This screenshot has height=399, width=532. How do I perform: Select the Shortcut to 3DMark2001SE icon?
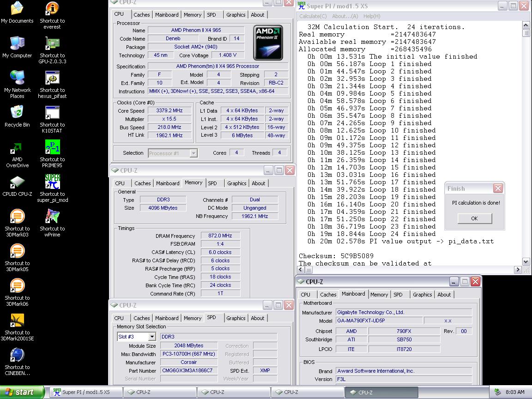tap(17, 326)
